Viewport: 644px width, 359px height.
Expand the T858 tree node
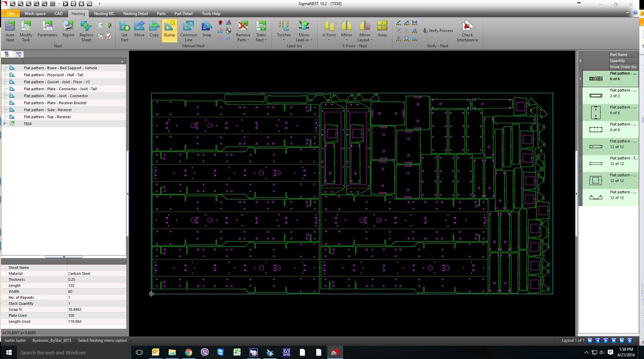4,124
